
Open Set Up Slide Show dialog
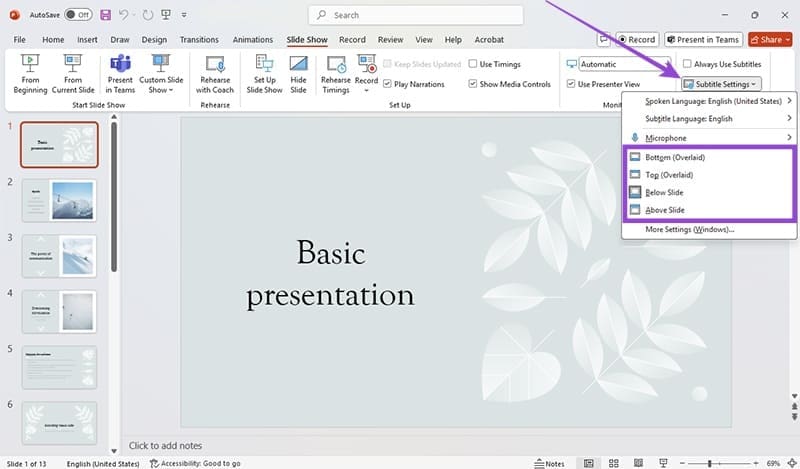265,74
